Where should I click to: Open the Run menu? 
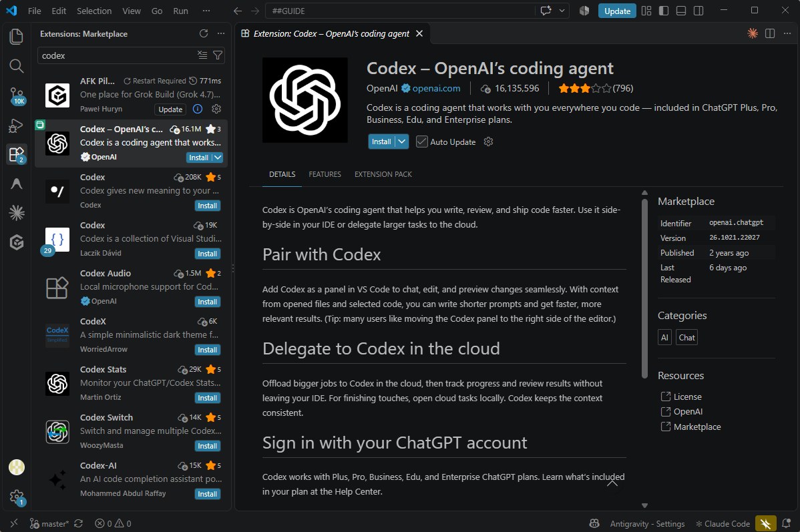180,11
